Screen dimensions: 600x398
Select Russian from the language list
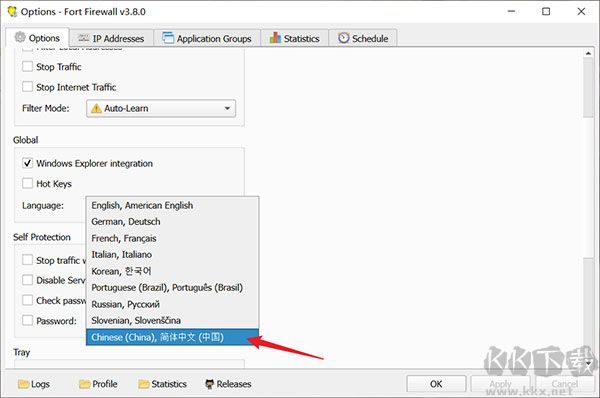(172, 304)
